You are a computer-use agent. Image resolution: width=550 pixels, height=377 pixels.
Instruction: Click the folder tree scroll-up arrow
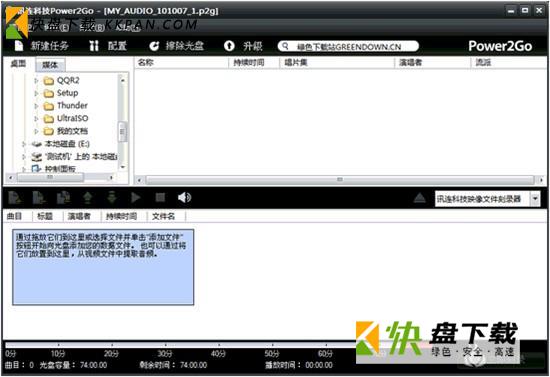point(123,80)
